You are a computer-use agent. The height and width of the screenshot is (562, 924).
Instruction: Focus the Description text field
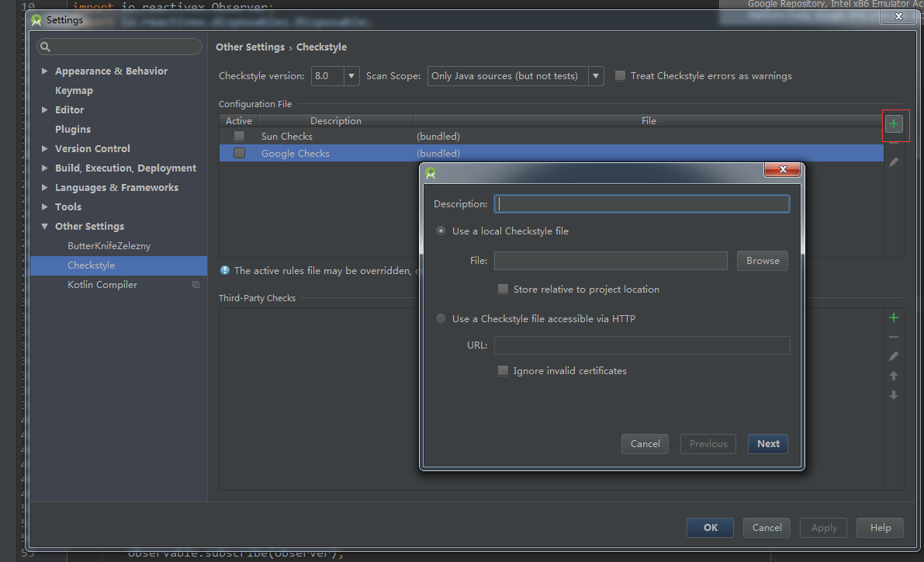coord(642,204)
